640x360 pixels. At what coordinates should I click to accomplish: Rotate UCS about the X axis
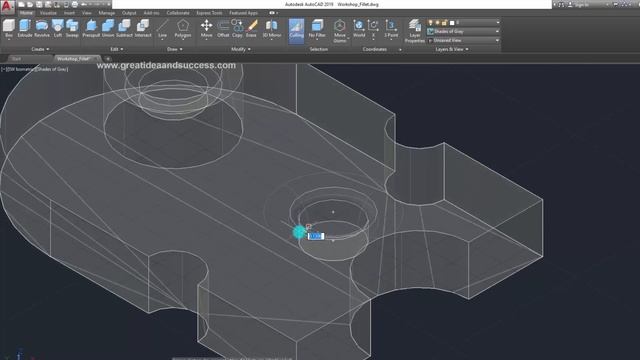point(373,28)
